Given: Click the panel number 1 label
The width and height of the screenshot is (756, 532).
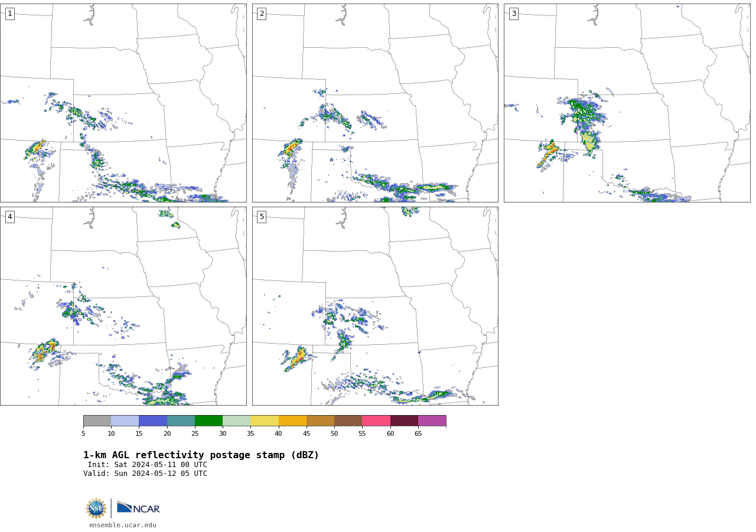Looking at the screenshot, I should 9,14.
